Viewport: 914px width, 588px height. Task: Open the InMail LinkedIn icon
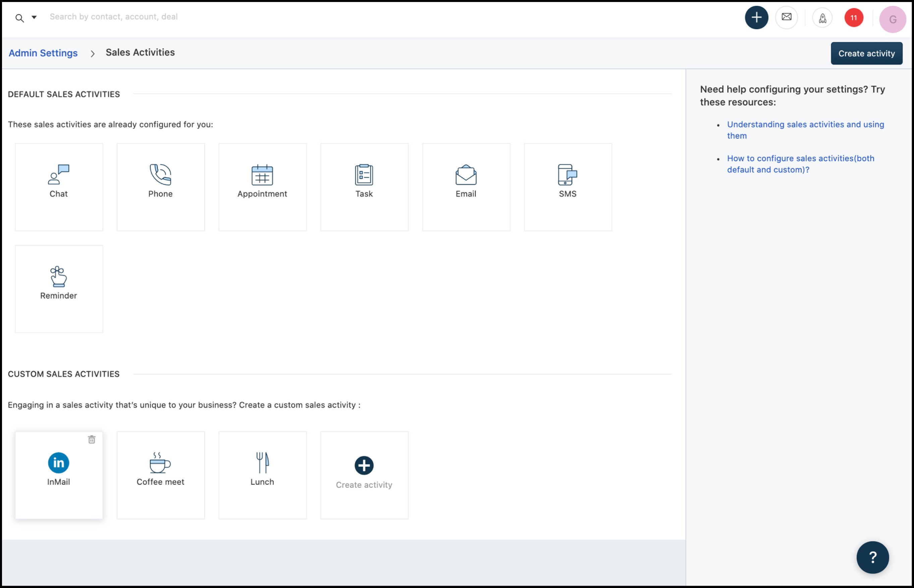click(58, 462)
